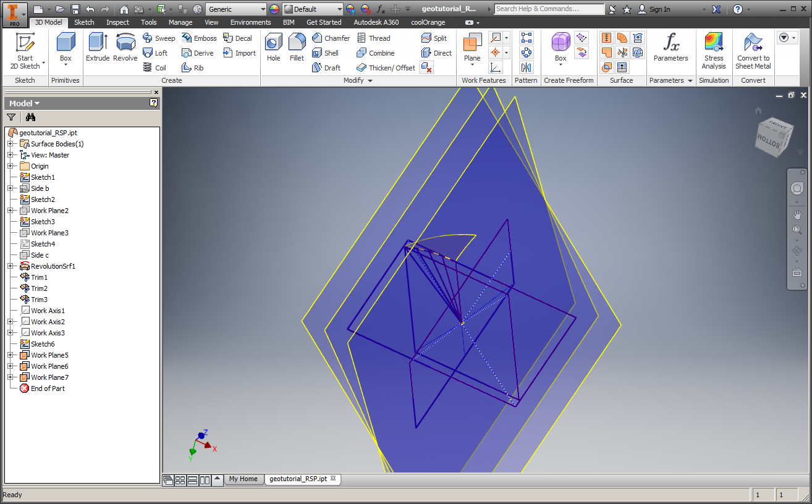Click the browser filter funnel icon
812x504 pixels.
(x=11, y=117)
